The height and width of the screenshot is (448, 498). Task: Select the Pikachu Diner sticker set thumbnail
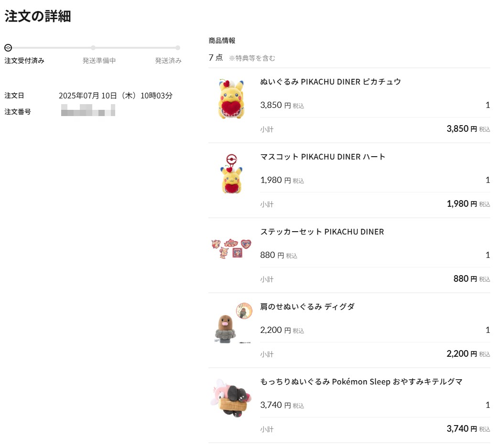point(231,249)
